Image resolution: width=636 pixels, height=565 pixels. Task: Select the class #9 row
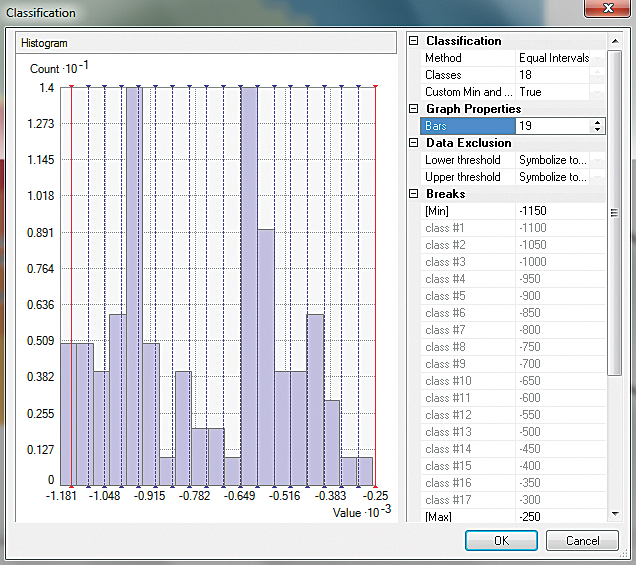tap(513, 364)
